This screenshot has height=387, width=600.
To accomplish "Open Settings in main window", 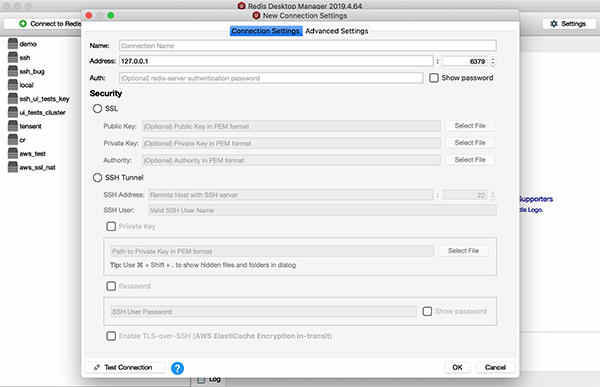I will 568,24.
